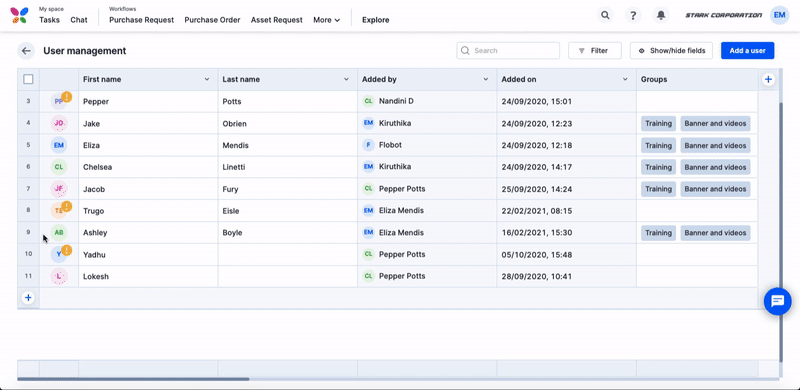Open the notifications bell
The width and height of the screenshot is (800, 390).
[661, 15]
